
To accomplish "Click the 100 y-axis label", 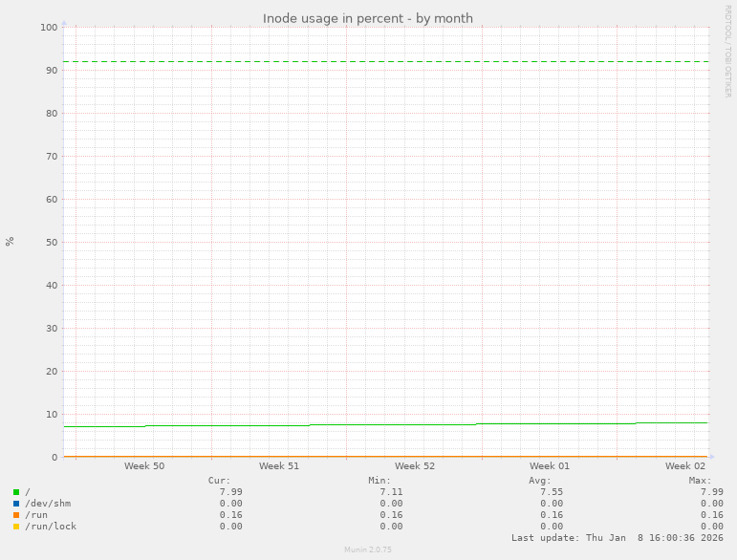I will pos(49,28).
